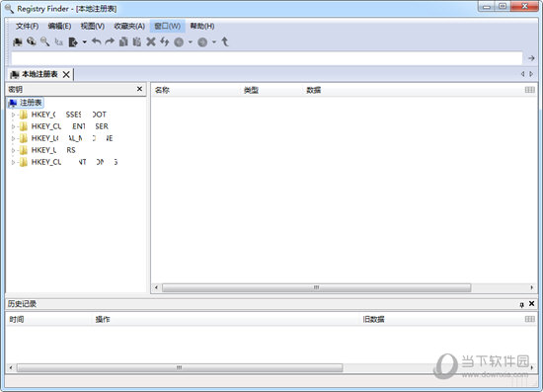Open the 帮助(H) menu

[202, 27]
